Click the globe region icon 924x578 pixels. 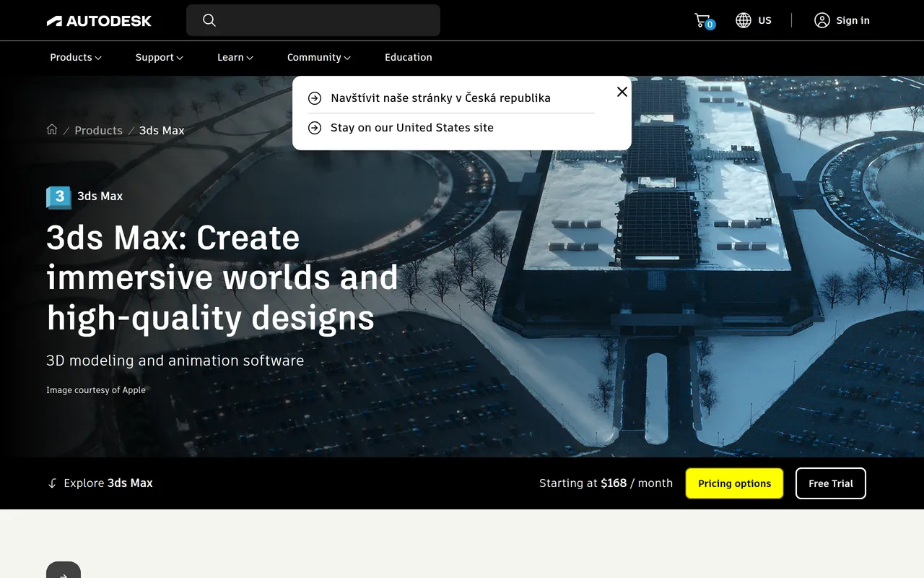(744, 20)
